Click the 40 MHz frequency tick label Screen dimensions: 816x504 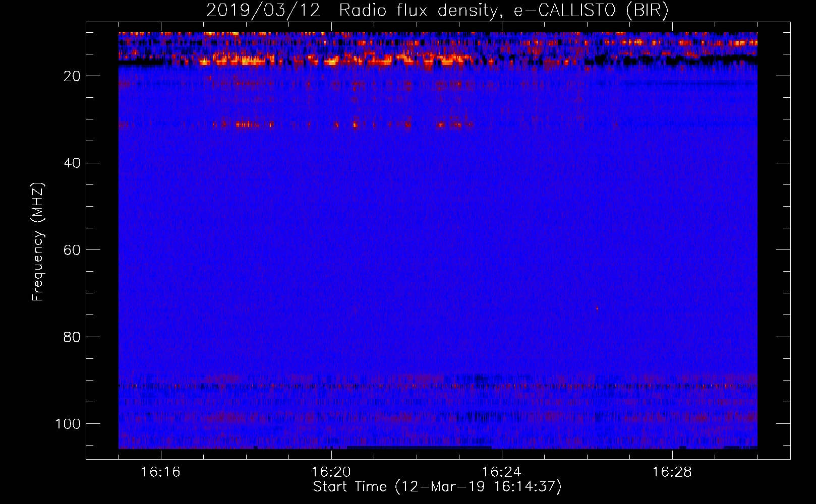[73, 163]
